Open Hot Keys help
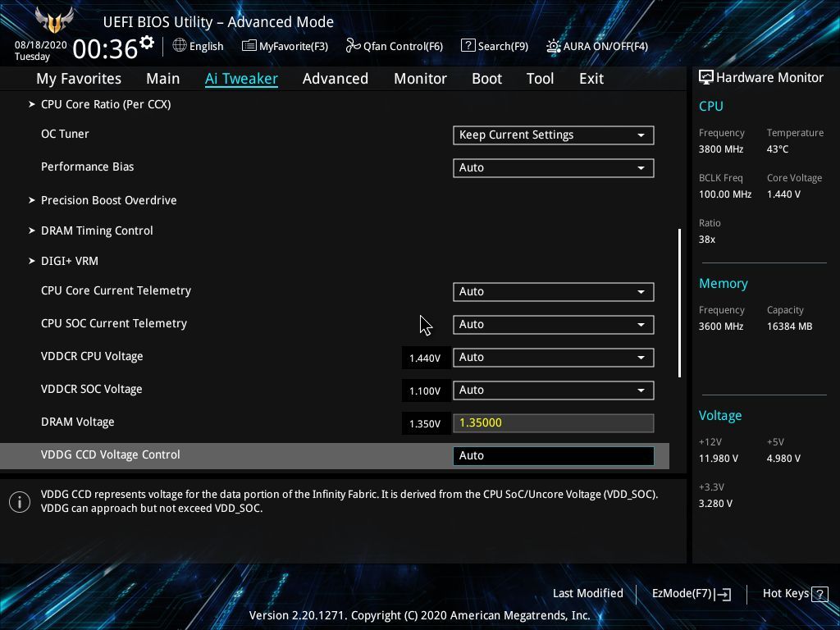 795,594
